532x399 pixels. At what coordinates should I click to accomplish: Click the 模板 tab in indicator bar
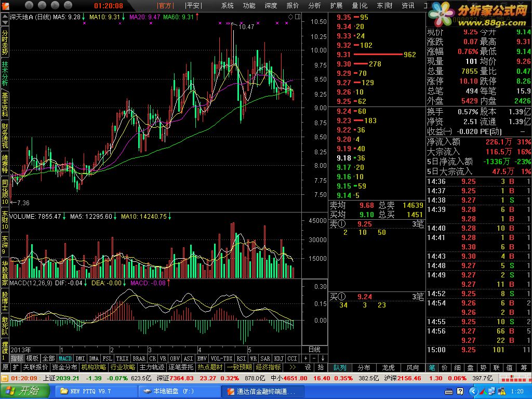tap(33, 358)
